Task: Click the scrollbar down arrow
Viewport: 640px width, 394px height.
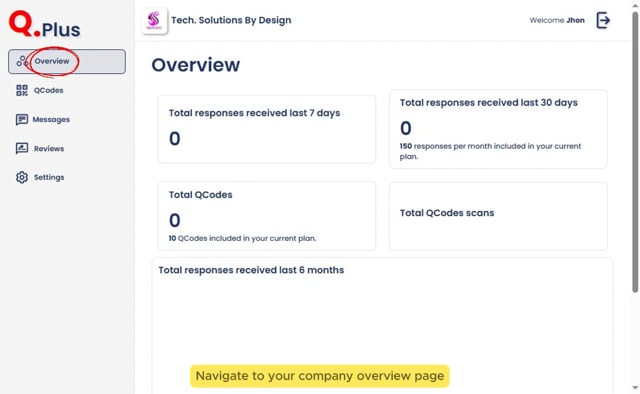Action: (x=635, y=388)
